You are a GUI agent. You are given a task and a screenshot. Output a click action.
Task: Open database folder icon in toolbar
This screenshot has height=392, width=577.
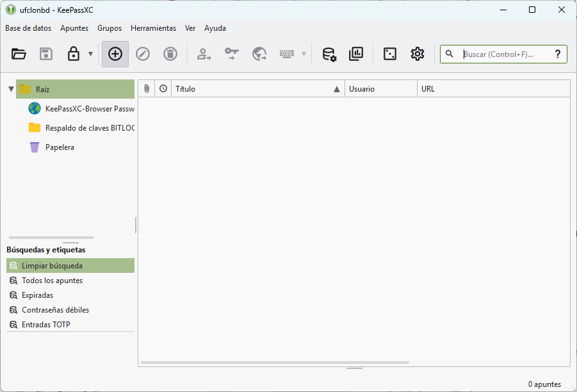[19, 54]
